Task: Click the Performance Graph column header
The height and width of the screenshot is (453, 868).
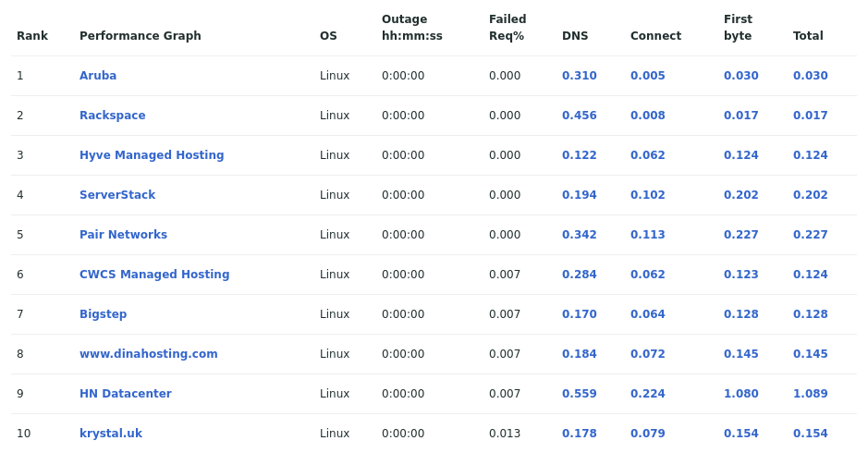Action: [x=141, y=36]
